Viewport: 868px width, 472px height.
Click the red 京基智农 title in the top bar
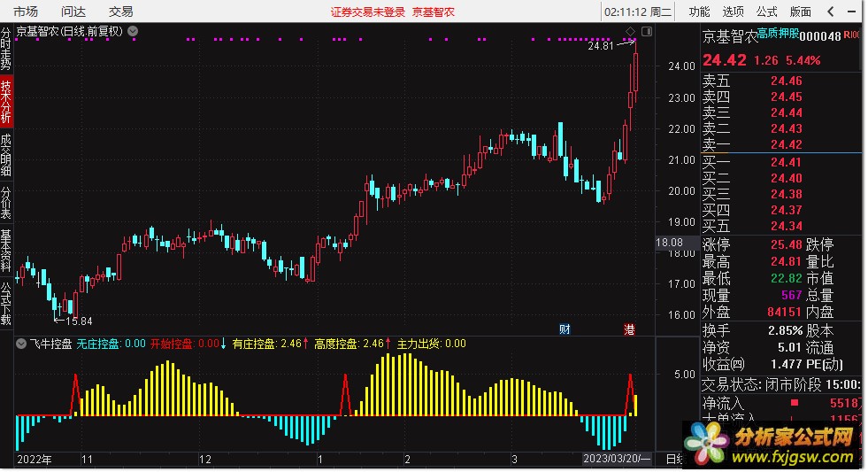tap(434, 12)
